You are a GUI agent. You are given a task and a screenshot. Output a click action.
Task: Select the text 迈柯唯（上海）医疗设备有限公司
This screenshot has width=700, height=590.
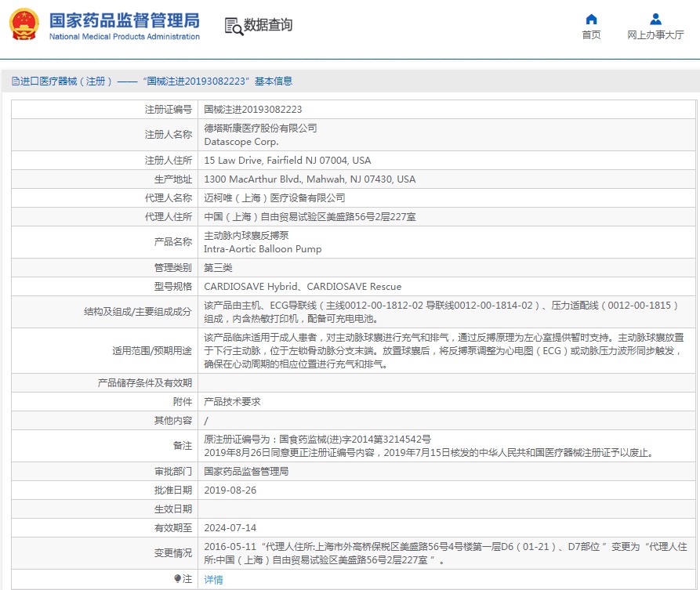coord(274,197)
